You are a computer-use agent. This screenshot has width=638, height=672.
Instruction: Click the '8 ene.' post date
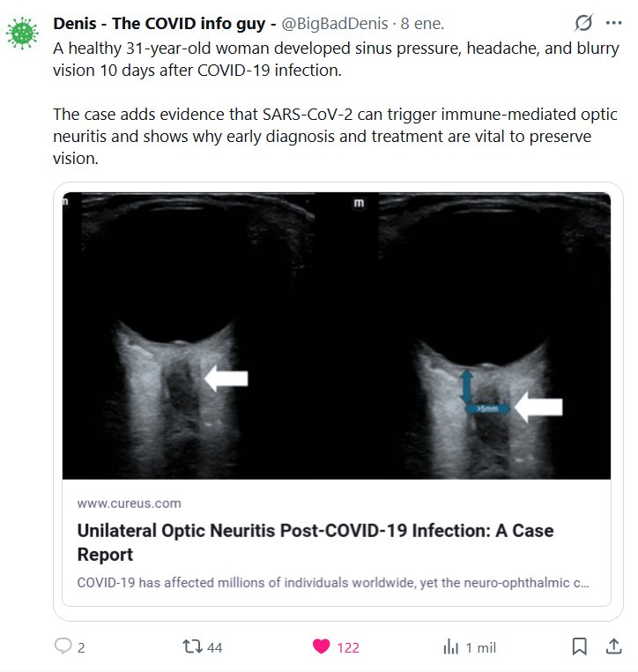(422, 22)
